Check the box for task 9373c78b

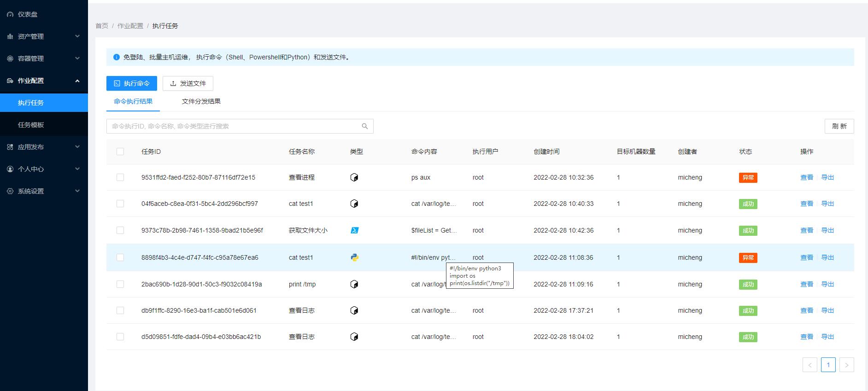[120, 230]
